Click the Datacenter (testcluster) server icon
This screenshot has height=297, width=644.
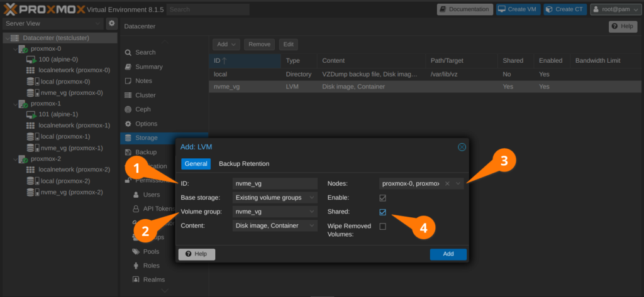[x=15, y=38]
